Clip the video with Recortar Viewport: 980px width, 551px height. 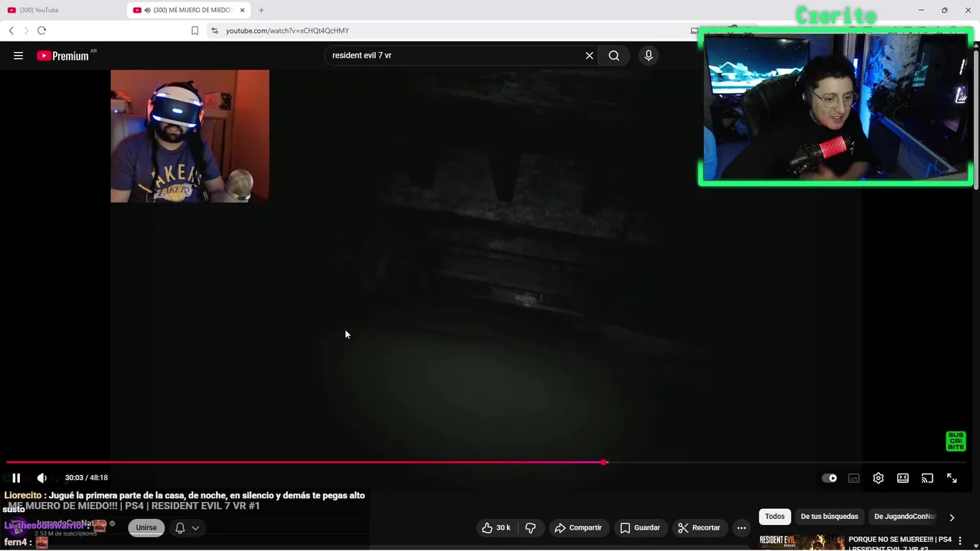coord(699,527)
